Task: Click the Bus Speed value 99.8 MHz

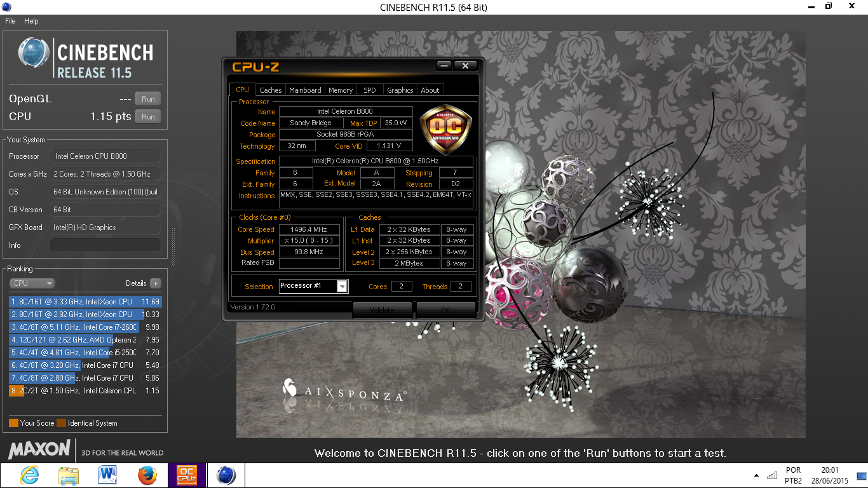Action: [309, 252]
